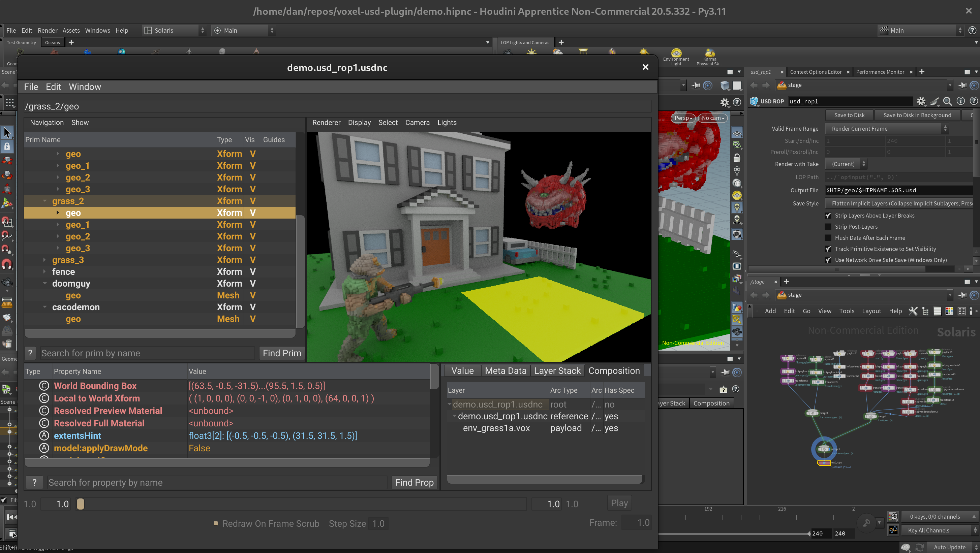Image resolution: width=980 pixels, height=553 pixels.
Task: Toggle Strip Layers Above Layer Breaks checkbox
Action: (x=828, y=216)
